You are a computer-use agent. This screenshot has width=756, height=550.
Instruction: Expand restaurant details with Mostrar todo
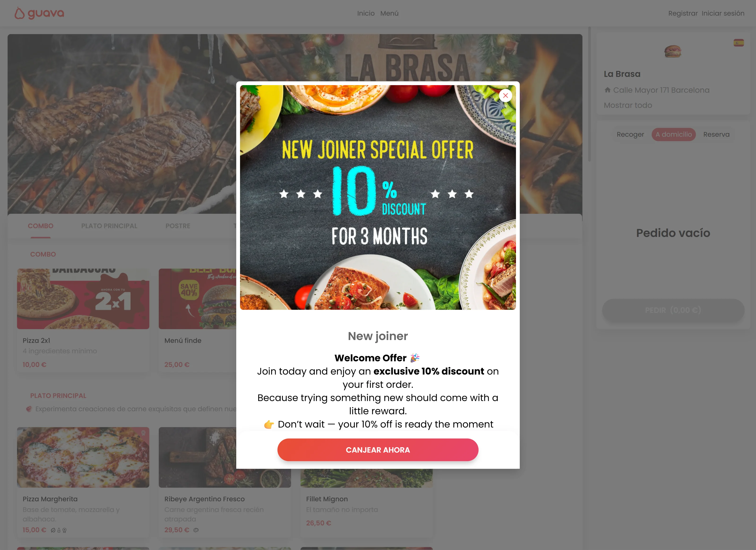[628, 105]
